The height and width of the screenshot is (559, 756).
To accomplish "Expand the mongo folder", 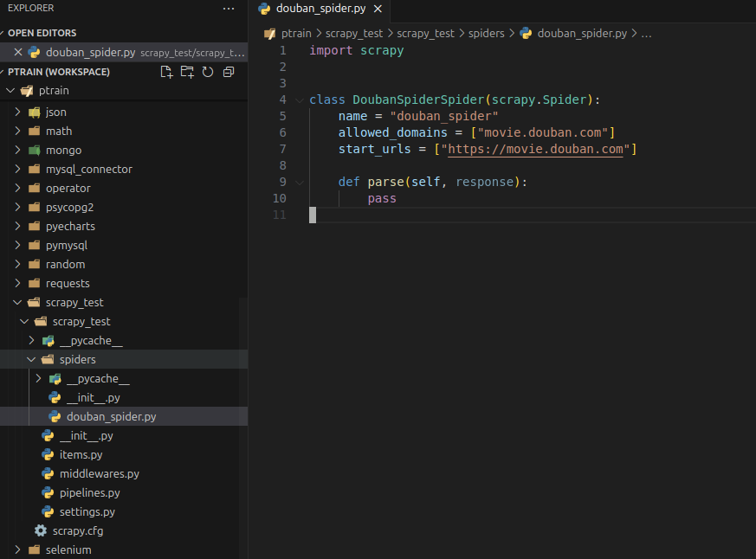I will pos(63,150).
